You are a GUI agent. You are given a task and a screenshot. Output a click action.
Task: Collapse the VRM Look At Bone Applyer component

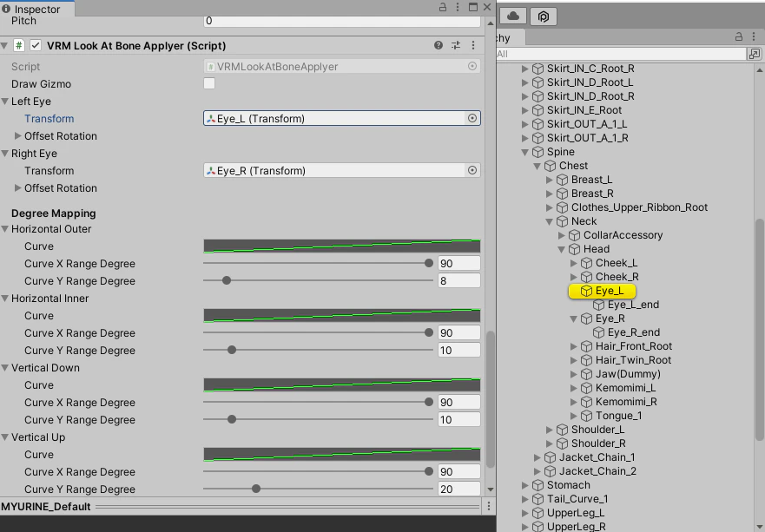(4, 45)
